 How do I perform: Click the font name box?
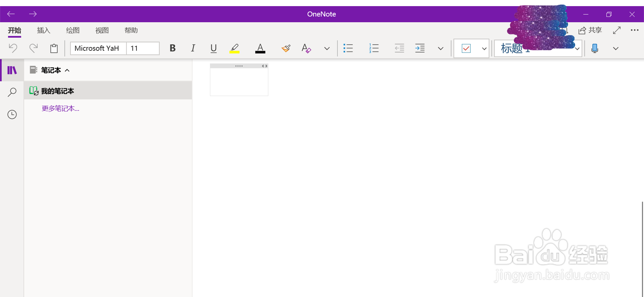[x=98, y=48]
